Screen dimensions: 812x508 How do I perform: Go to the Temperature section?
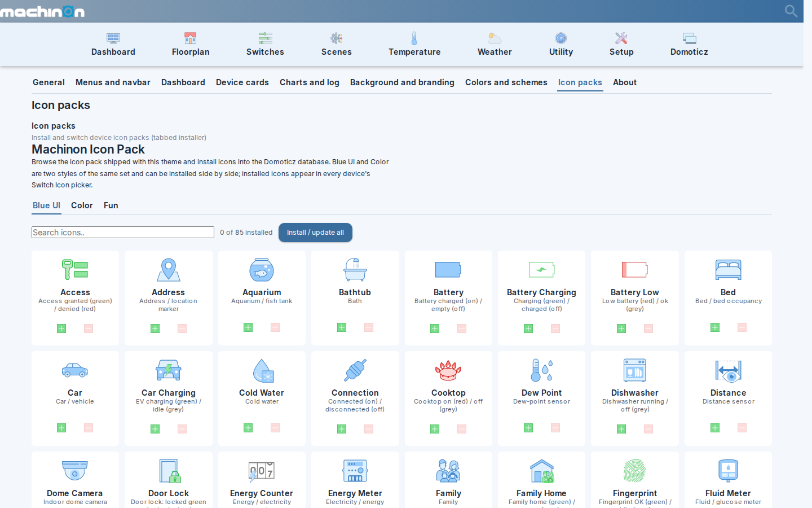tap(414, 45)
